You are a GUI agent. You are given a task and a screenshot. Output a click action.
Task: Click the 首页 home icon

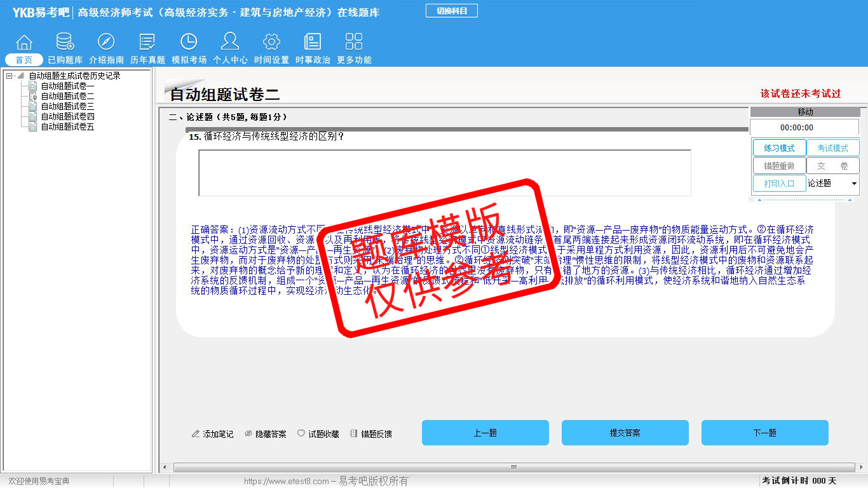pyautogui.click(x=24, y=43)
